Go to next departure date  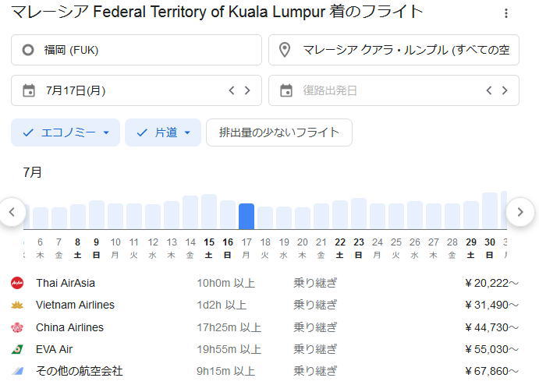coord(247,90)
